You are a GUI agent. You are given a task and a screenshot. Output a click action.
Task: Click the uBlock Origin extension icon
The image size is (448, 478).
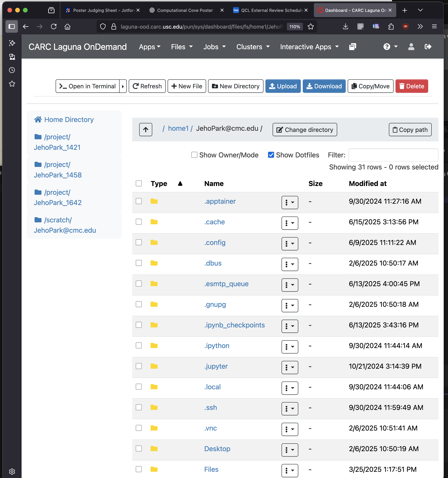[405, 27]
